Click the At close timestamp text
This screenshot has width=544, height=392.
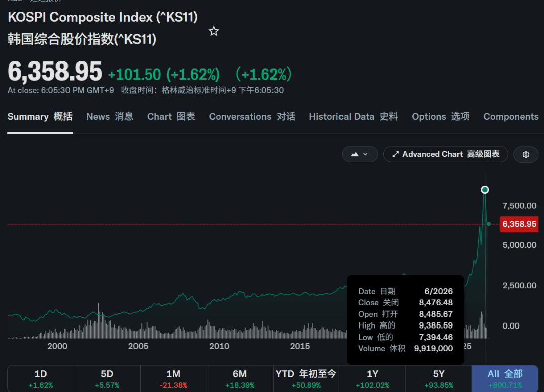[x=61, y=90]
